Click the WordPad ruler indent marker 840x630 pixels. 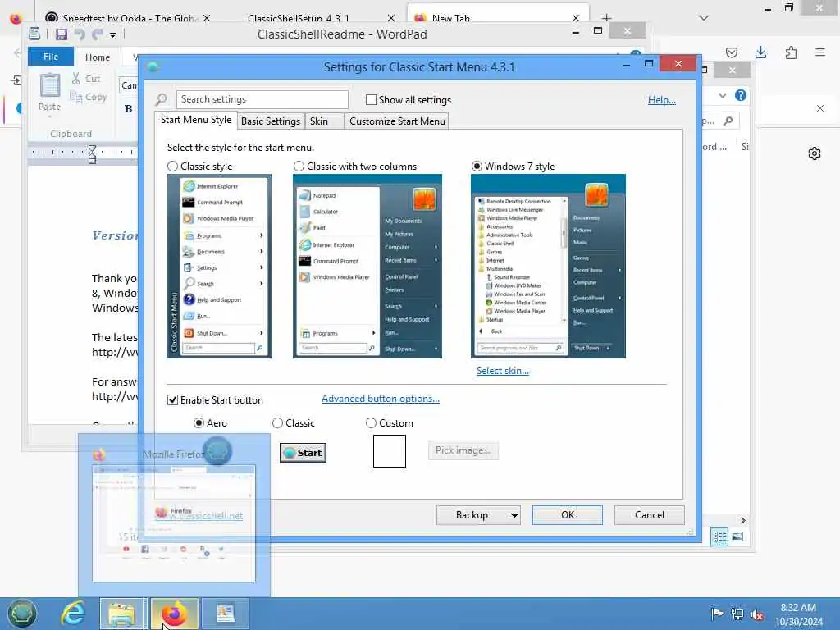tap(92, 154)
